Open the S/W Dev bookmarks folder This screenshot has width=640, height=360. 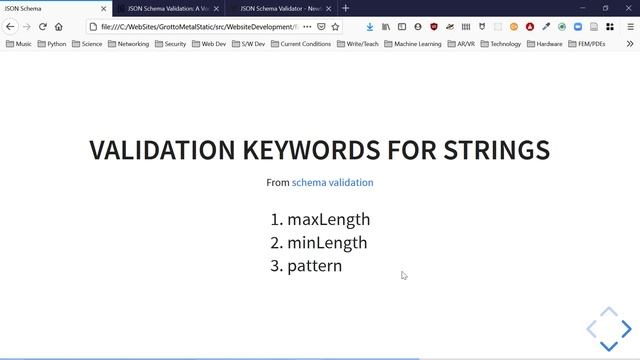pyautogui.click(x=249, y=44)
